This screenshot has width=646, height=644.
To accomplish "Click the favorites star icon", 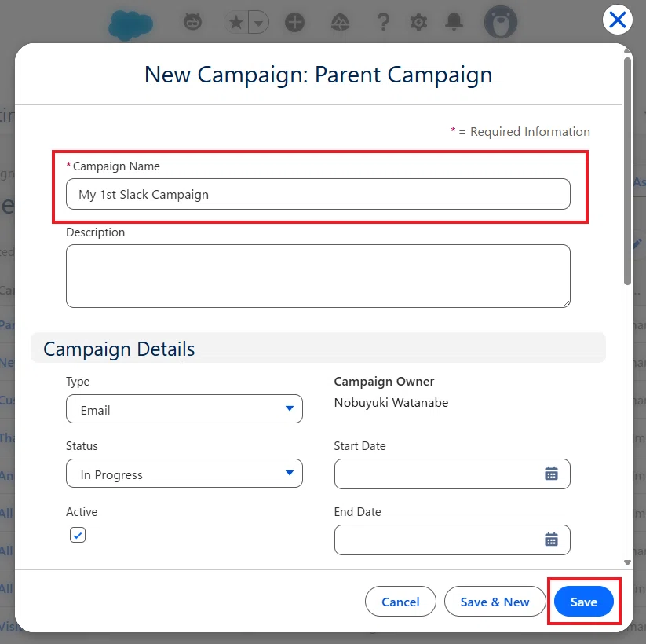I will [x=236, y=22].
